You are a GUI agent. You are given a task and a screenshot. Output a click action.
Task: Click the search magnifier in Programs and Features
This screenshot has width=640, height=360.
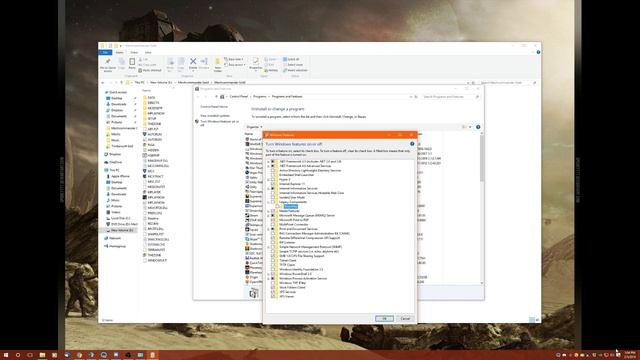click(476, 97)
